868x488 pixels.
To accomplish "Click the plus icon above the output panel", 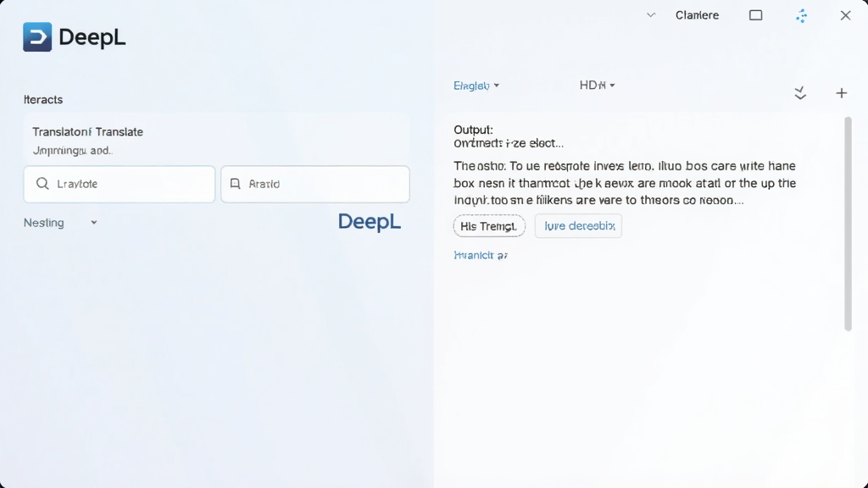I will click(x=842, y=93).
